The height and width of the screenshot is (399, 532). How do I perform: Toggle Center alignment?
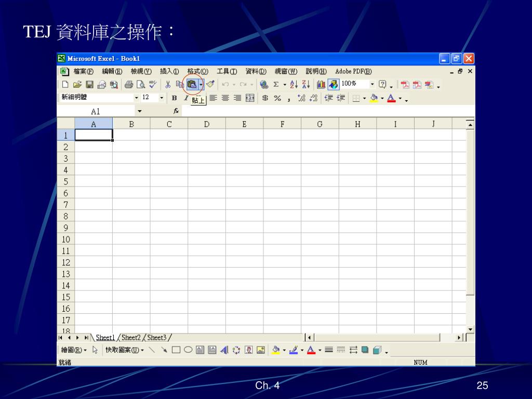coord(225,98)
